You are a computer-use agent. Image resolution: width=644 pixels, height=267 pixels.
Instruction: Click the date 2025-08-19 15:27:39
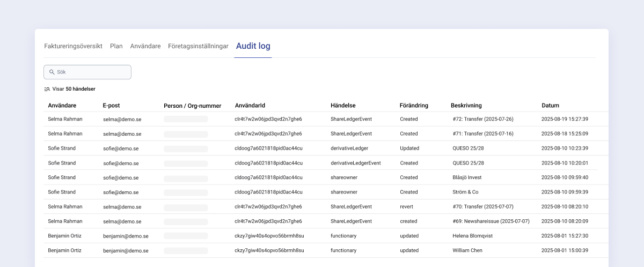coord(565,119)
